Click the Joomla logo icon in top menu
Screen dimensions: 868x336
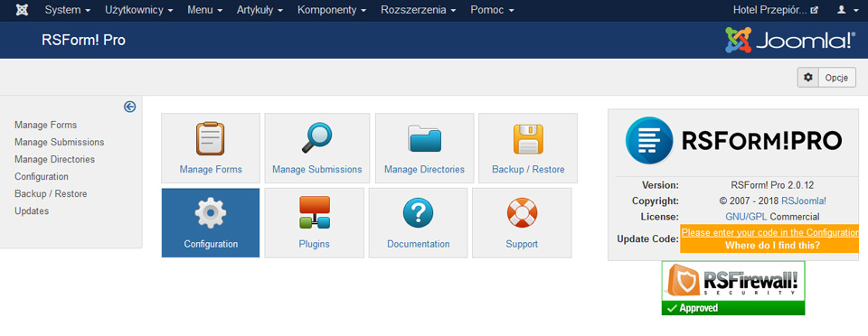pyautogui.click(x=22, y=10)
